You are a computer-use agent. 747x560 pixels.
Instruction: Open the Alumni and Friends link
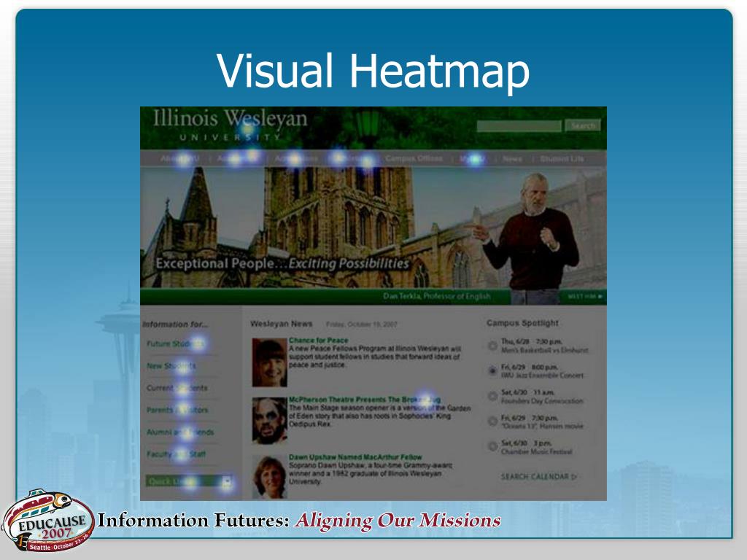click(180, 432)
